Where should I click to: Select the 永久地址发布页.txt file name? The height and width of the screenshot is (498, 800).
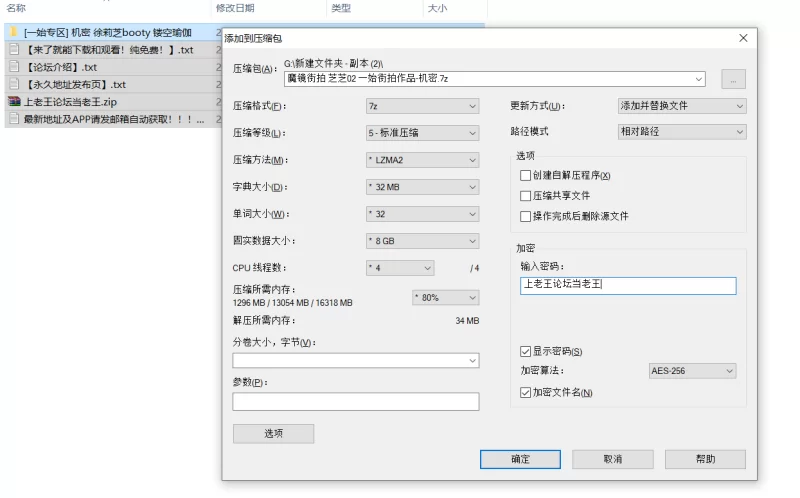[x=75, y=85]
